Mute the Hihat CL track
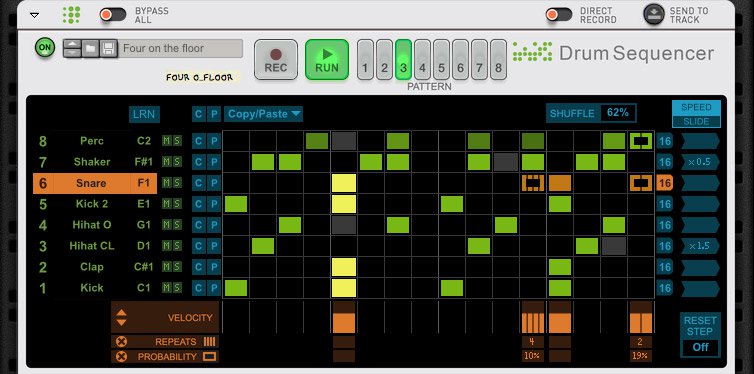 click(166, 246)
